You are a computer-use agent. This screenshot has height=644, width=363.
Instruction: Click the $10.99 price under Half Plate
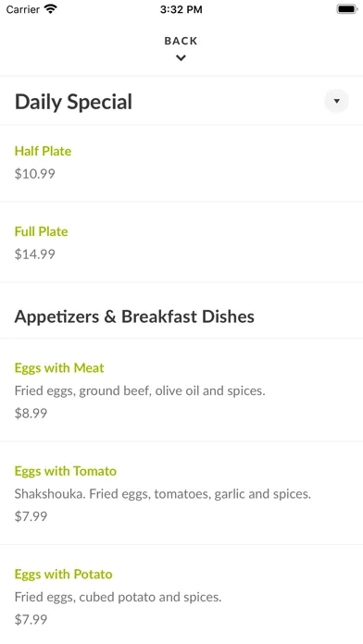[35, 174]
